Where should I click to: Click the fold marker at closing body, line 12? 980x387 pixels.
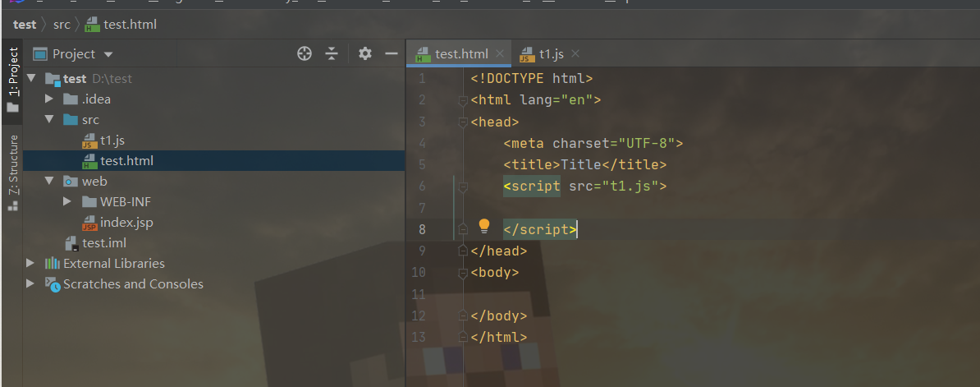pos(463,316)
